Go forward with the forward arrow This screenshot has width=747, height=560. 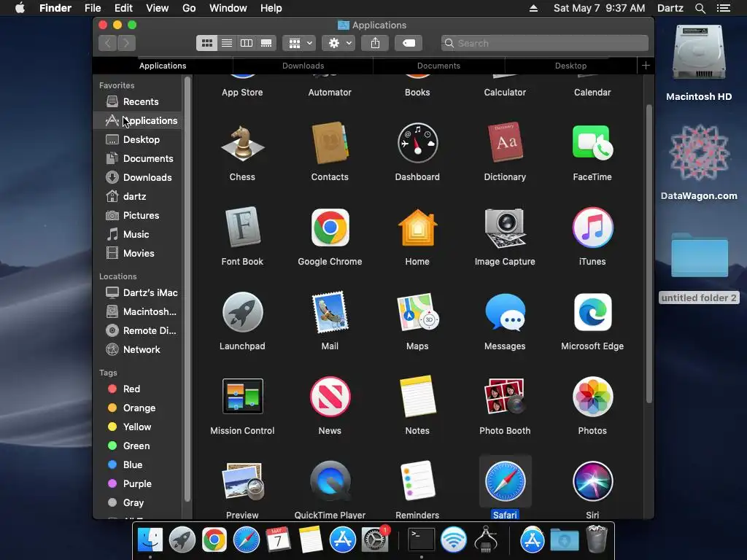pos(126,43)
